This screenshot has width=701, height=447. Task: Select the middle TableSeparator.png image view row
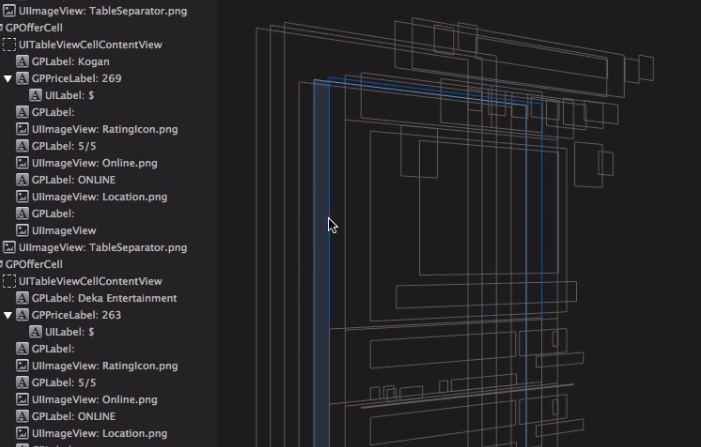tap(103, 248)
